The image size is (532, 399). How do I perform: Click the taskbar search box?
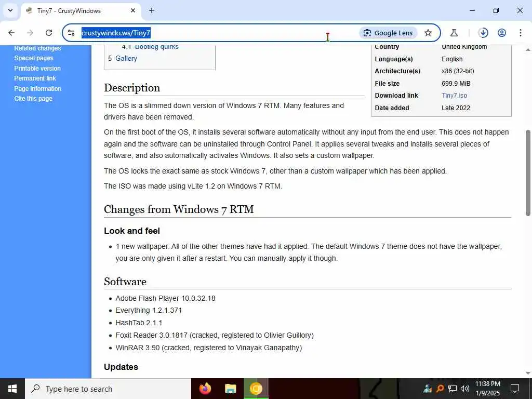108,389
